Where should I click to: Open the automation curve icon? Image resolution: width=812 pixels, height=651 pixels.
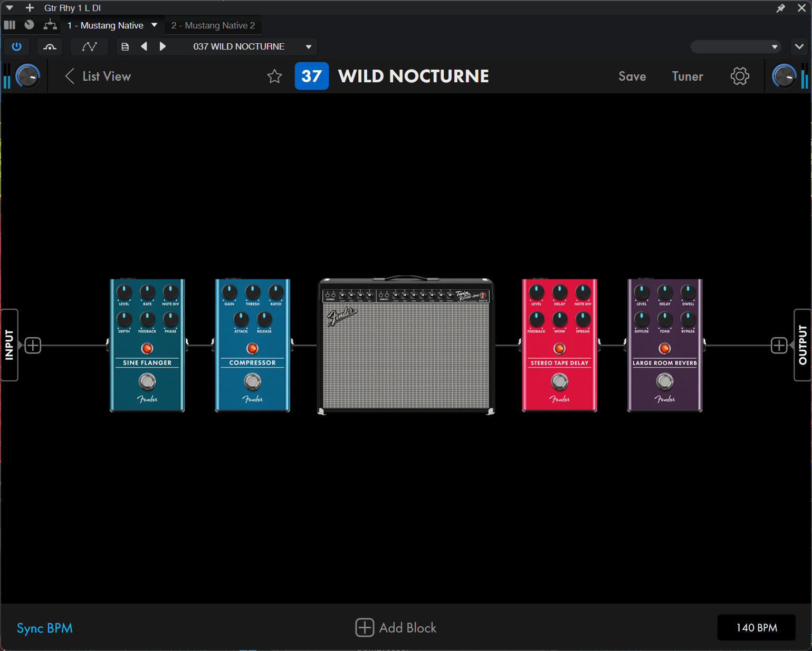pyautogui.click(x=89, y=46)
